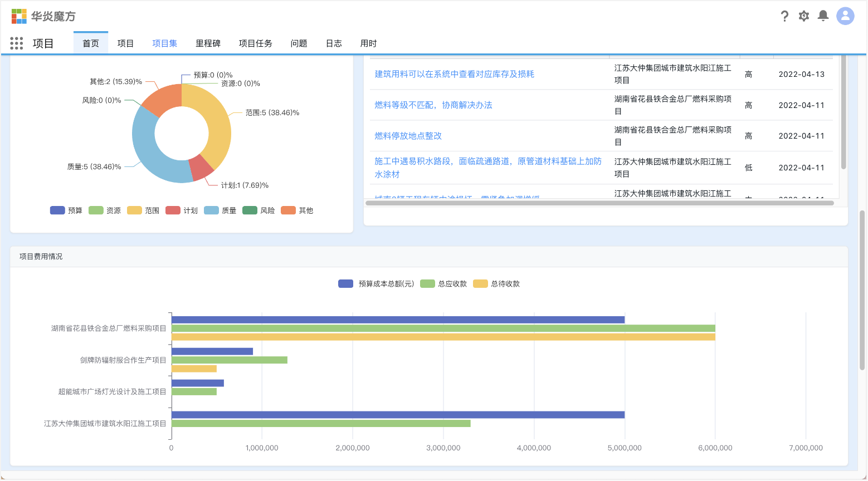The image size is (868, 481).
Task: Toggle 质量 legend in pie chart
Action: coord(221,210)
